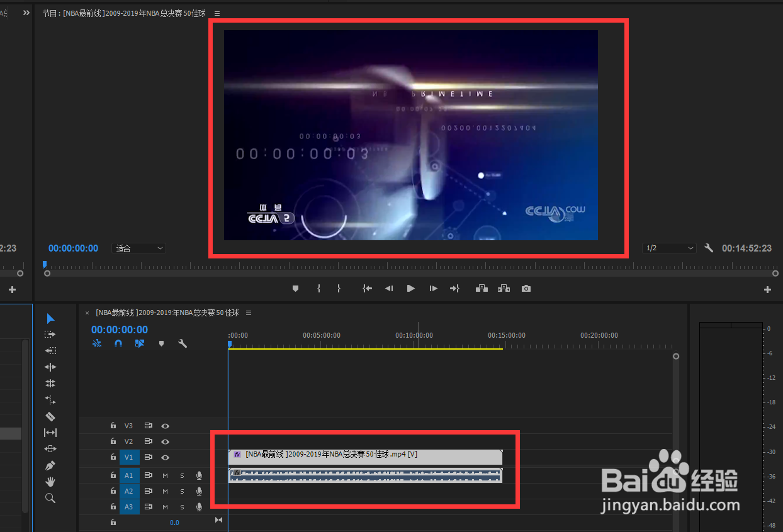Image resolution: width=783 pixels, height=532 pixels.
Task: Enable voice-over record on A1
Action: [199, 475]
